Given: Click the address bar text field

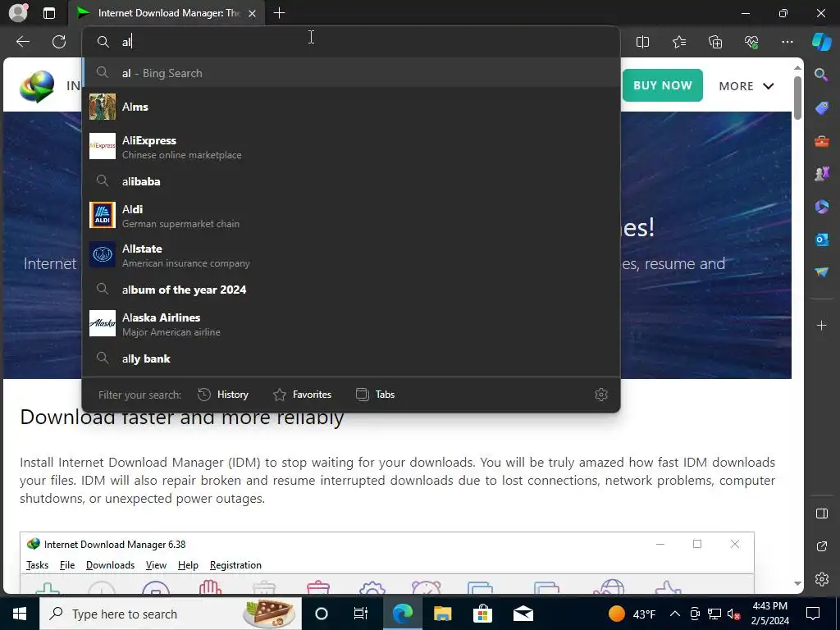Looking at the screenshot, I should (351, 42).
